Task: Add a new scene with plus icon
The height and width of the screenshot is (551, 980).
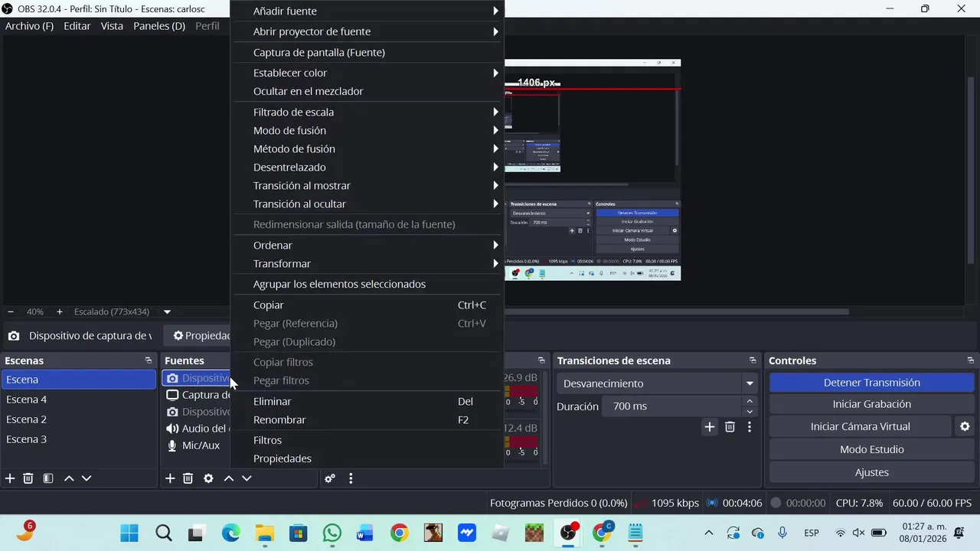Action: (x=10, y=478)
